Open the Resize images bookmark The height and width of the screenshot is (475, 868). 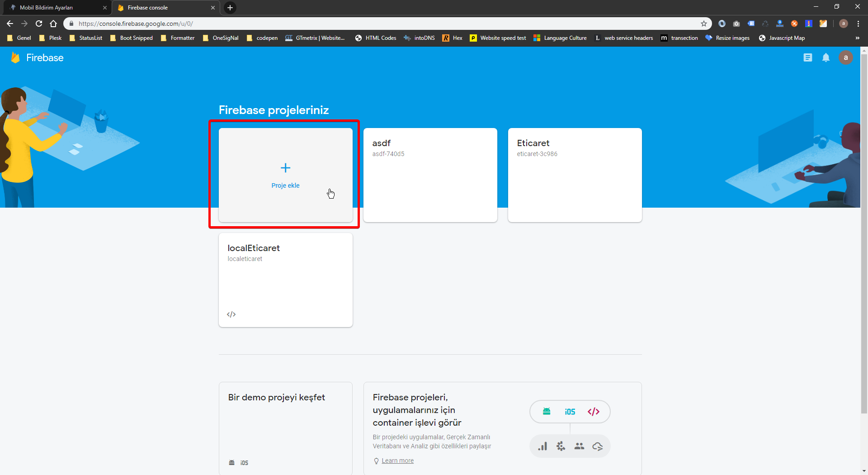coord(727,38)
